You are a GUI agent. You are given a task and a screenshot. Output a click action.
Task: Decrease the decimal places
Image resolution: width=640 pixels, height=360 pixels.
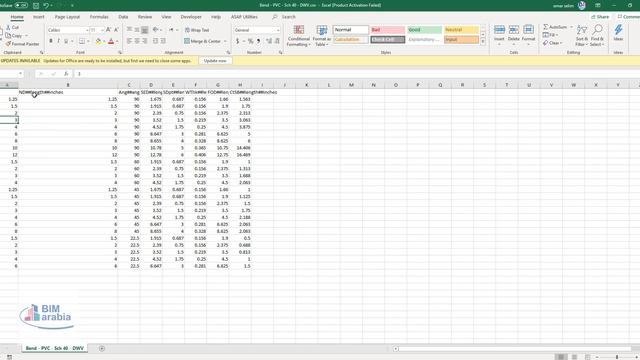[x=277, y=41]
